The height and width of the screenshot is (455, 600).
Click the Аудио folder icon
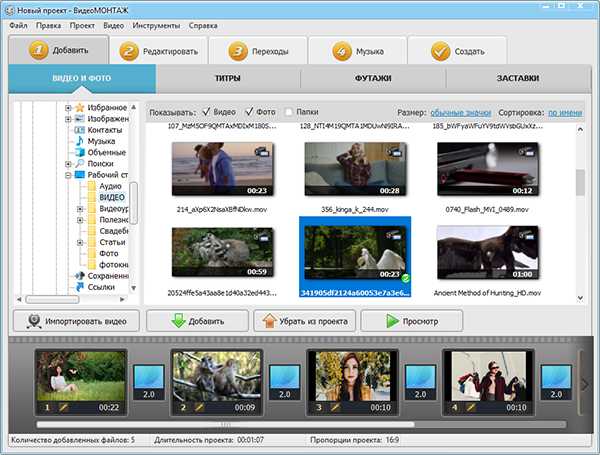click(x=92, y=186)
